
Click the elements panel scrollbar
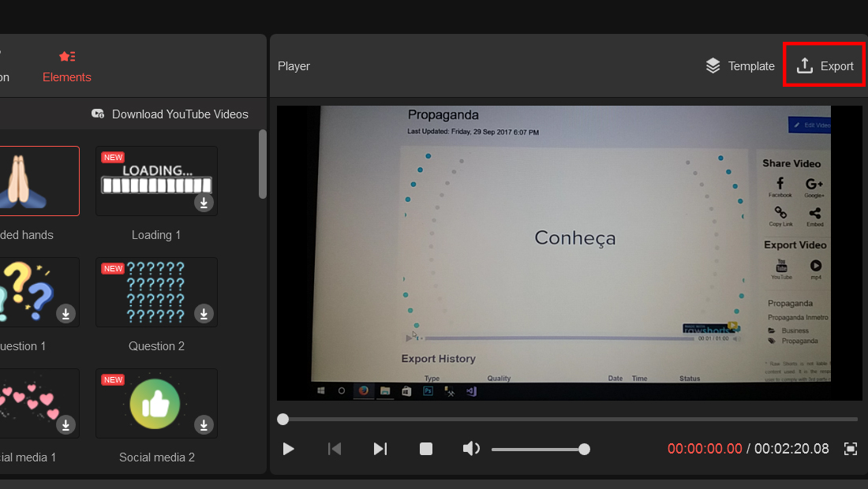(x=263, y=164)
